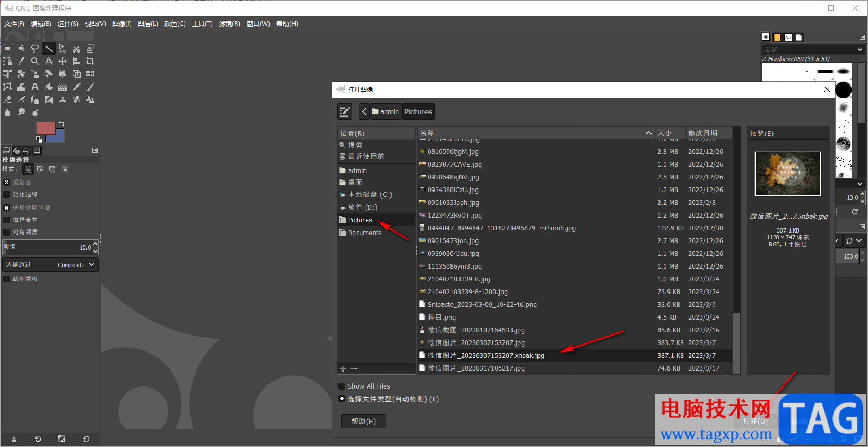
Task: Select the Free Select lasso tool
Action: pyautogui.click(x=35, y=48)
